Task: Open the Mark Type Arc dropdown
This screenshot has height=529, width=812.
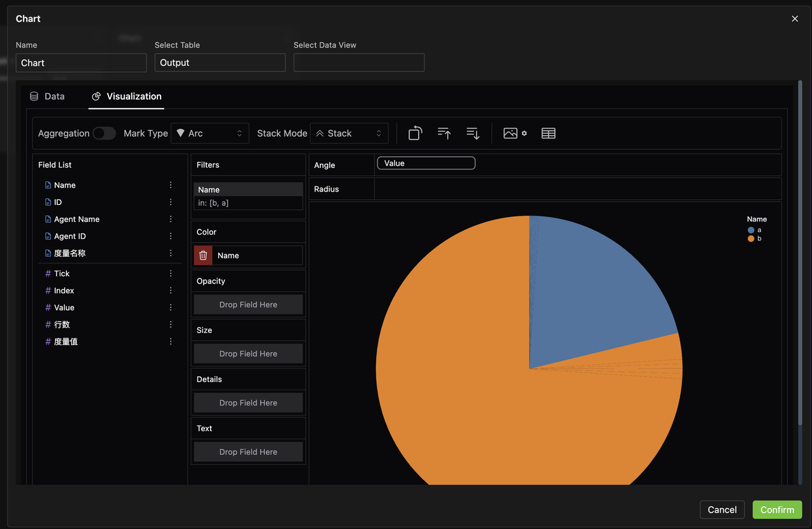Action: click(210, 133)
